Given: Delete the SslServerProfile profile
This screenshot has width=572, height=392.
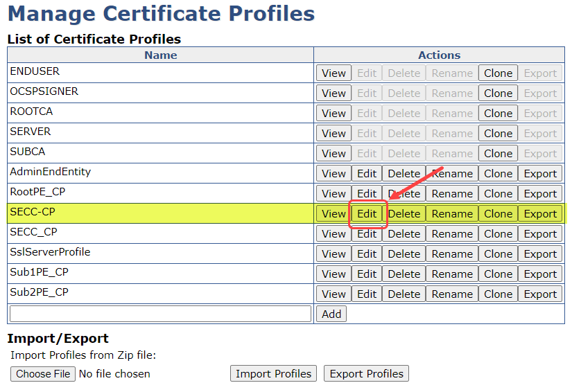Looking at the screenshot, I should [x=404, y=254].
